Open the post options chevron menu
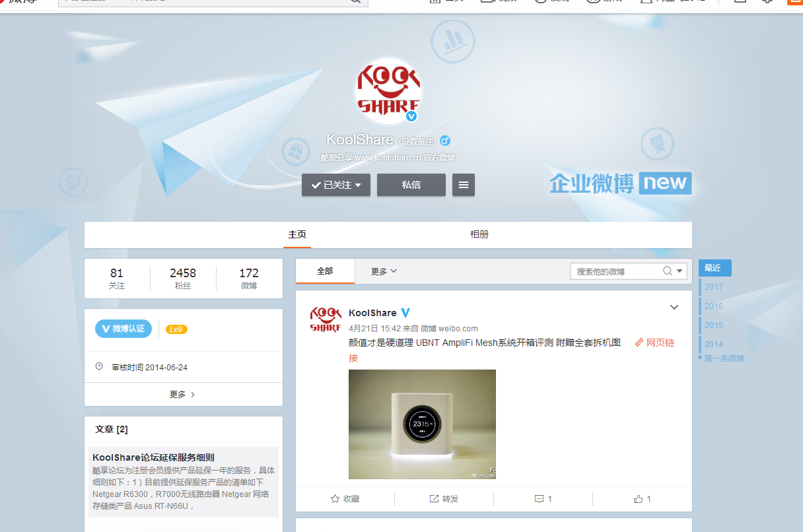This screenshot has height=532, width=803. [x=674, y=307]
